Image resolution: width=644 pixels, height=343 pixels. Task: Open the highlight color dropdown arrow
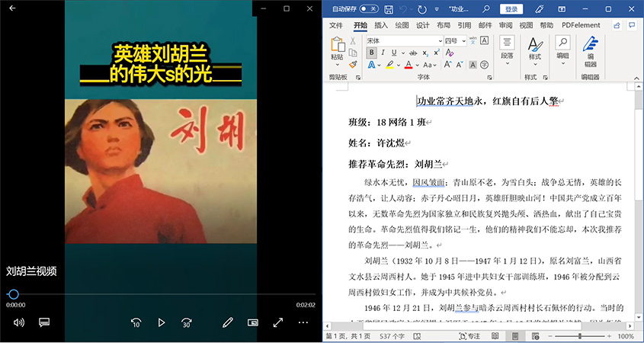pos(399,65)
